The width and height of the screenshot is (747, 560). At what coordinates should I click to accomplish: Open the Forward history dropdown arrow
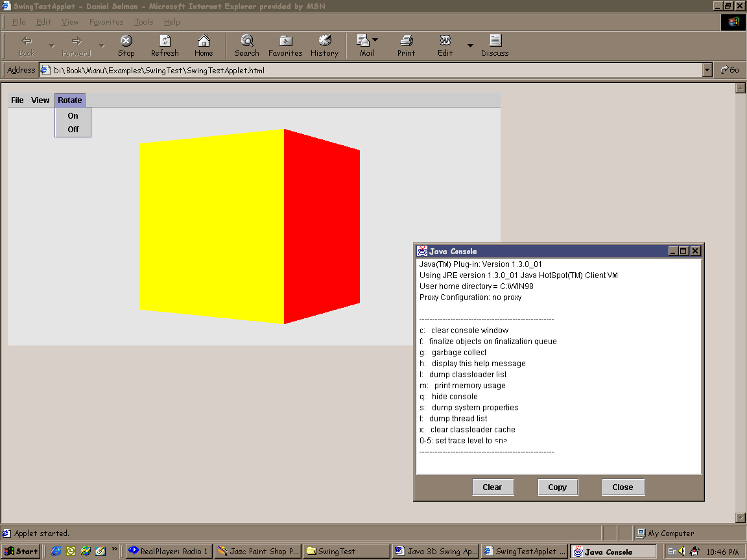101,46
